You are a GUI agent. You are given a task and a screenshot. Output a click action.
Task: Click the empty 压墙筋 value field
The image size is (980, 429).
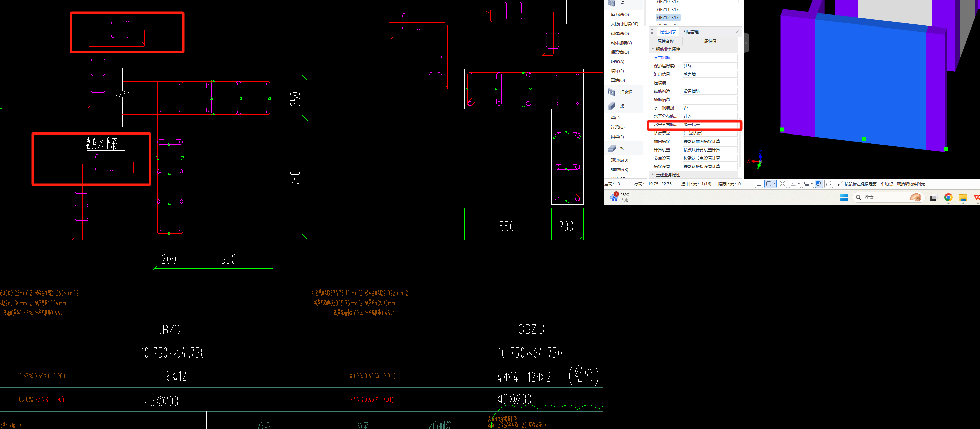pos(710,83)
